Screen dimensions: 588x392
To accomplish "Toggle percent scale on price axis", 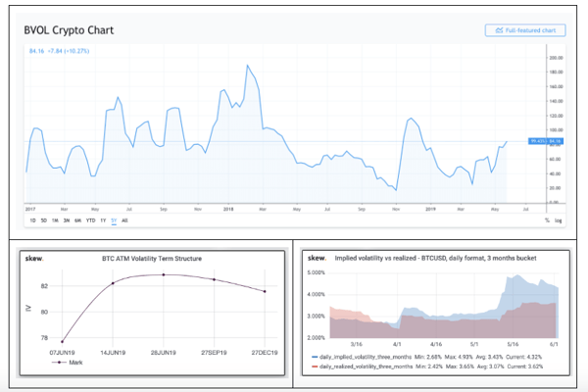I will pos(547,220).
